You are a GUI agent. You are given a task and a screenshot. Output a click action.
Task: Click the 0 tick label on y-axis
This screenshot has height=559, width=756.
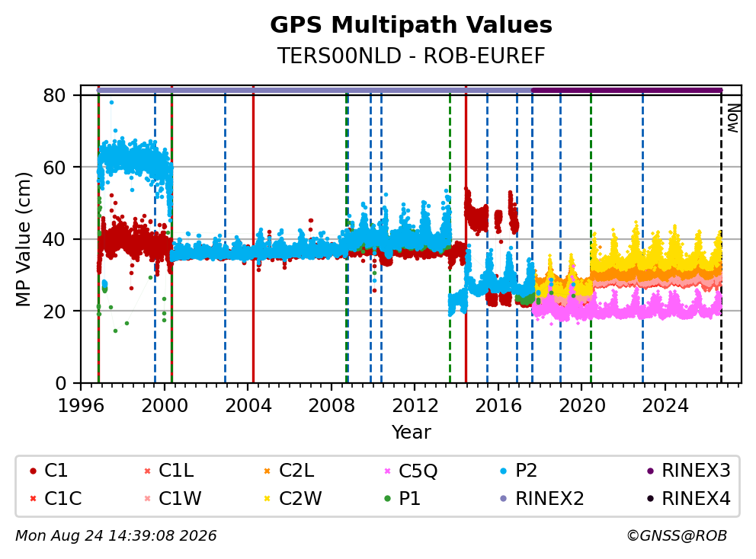61,384
